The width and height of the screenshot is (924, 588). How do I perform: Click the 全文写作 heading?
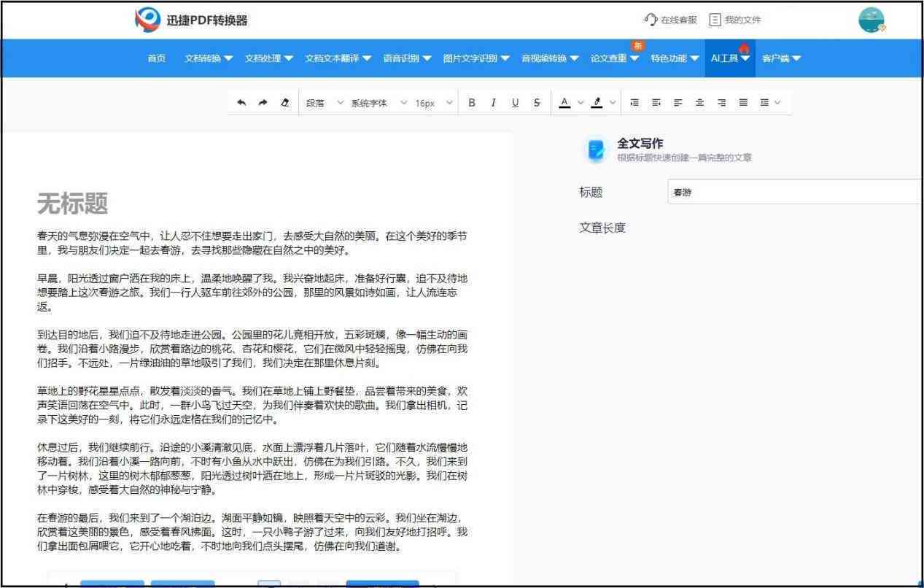tap(640, 144)
